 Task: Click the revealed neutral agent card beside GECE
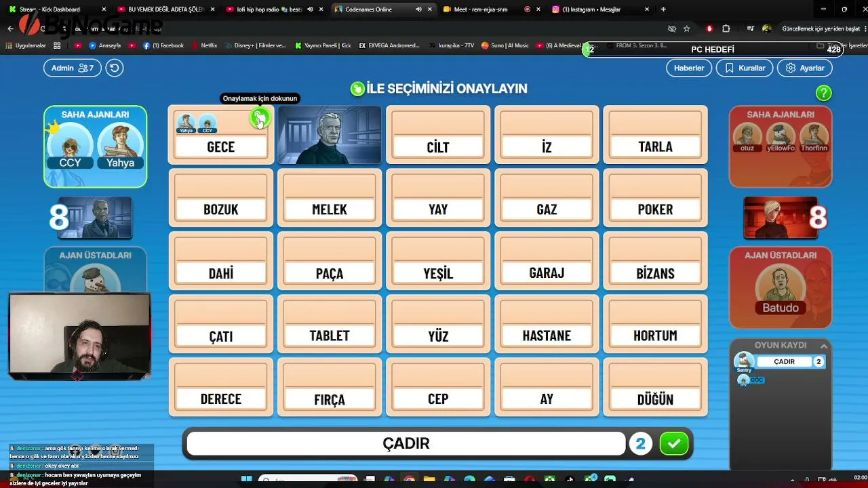[330, 135]
